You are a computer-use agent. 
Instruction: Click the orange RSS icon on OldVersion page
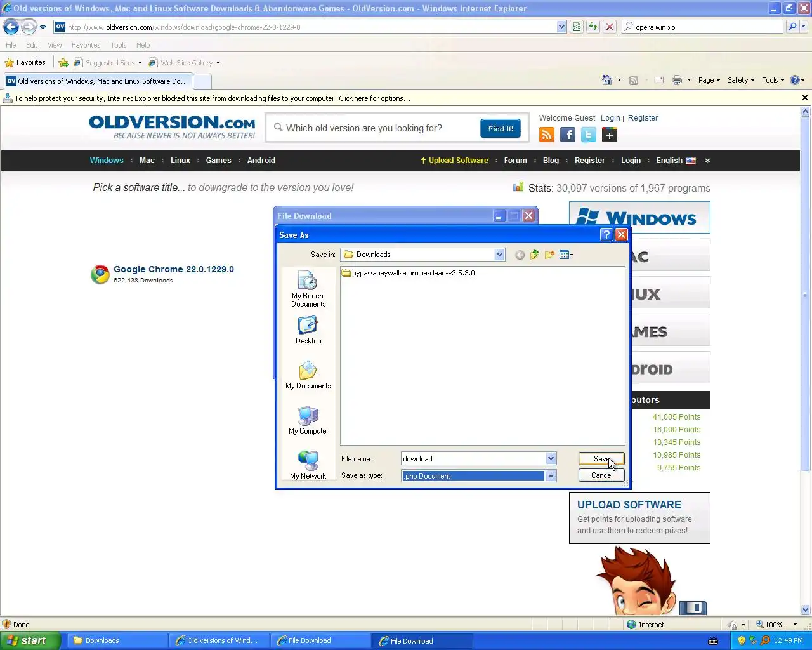tap(547, 135)
